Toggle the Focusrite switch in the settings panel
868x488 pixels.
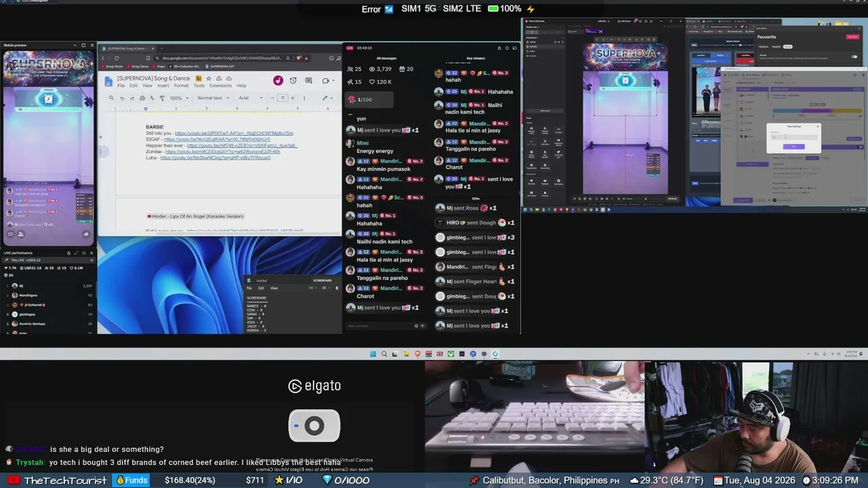click(x=854, y=56)
